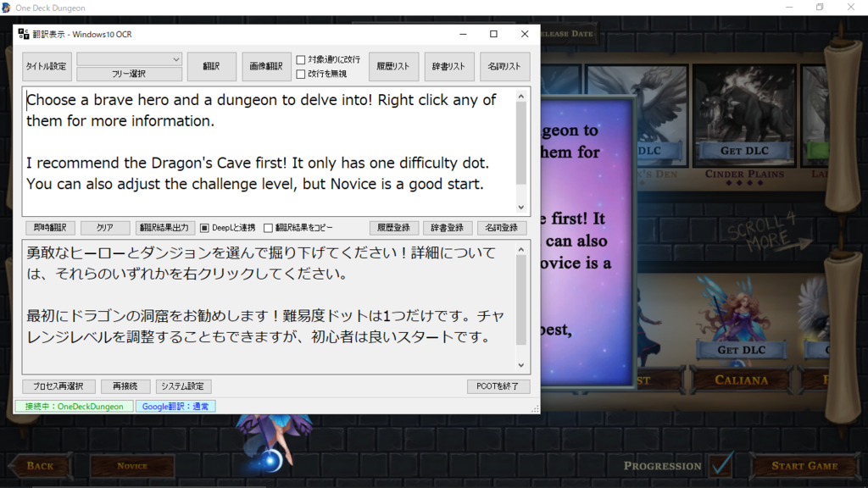The width and height of the screenshot is (868, 488).
Task: Click the 名詞登録 noun register button
Action: point(502,227)
